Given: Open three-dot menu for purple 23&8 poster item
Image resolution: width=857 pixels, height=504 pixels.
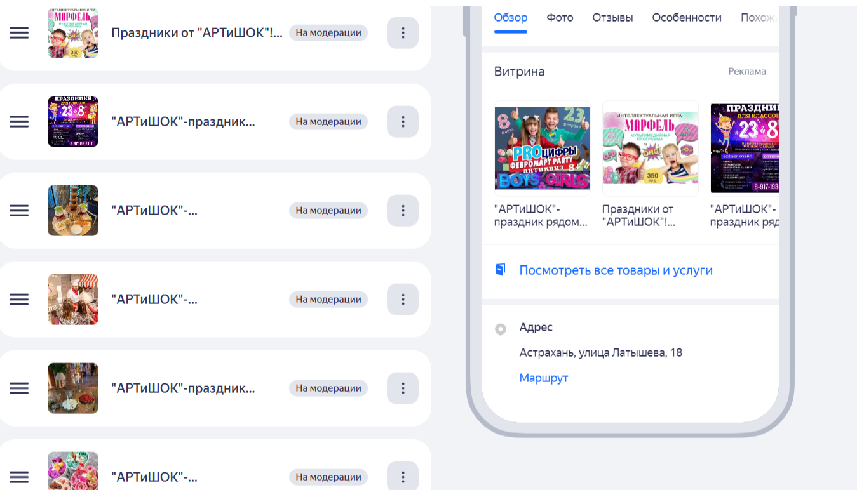Looking at the screenshot, I should (403, 122).
